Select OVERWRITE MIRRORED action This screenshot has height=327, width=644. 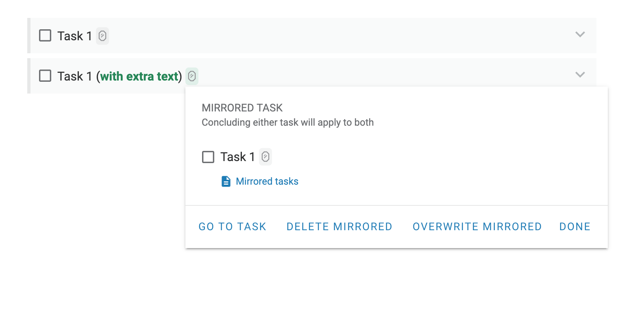point(477,227)
